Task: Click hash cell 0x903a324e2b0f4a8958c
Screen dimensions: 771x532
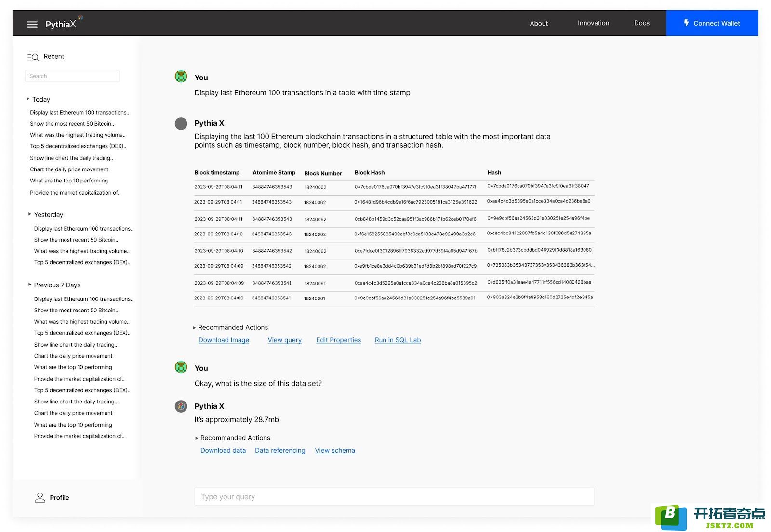Action: [540, 297]
